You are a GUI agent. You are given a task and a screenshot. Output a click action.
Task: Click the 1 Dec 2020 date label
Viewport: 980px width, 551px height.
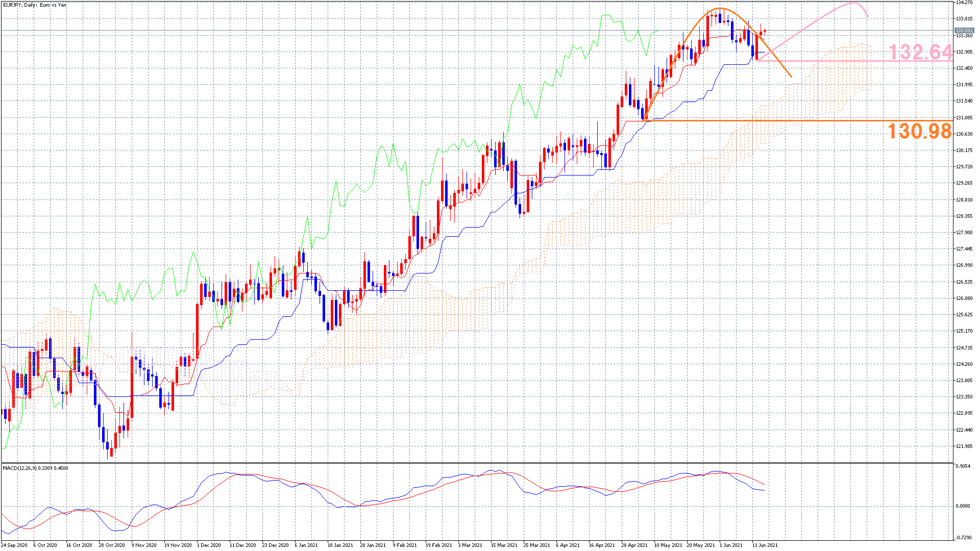[x=209, y=545]
